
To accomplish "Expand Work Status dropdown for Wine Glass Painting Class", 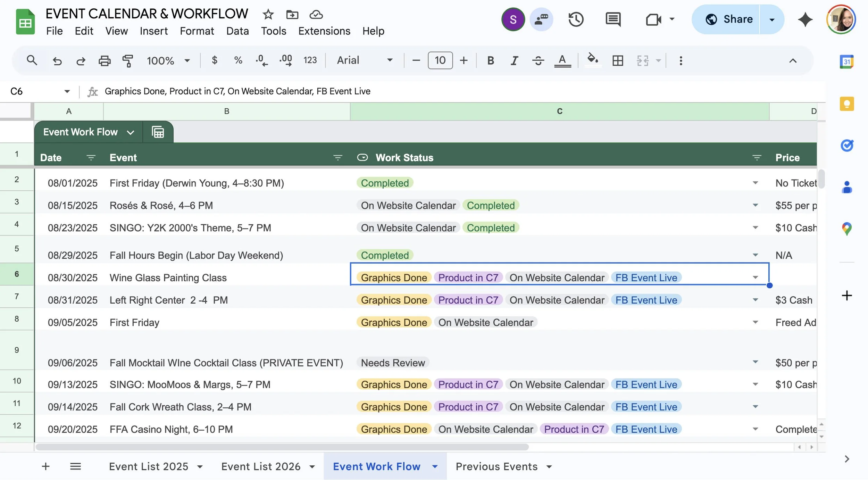I will pos(755,278).
